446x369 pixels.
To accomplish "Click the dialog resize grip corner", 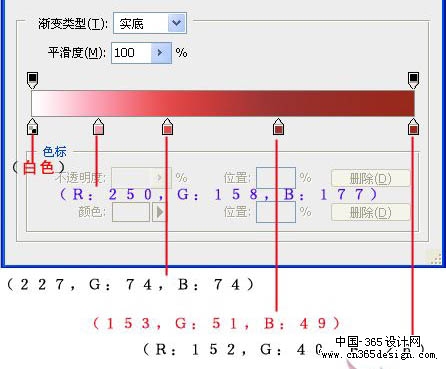I will pyautogui.click(x=434, y=257).
